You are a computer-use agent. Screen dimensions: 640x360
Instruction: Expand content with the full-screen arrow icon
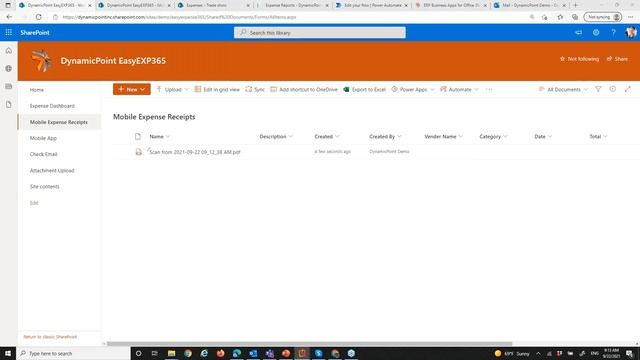(x=627, y=89)
